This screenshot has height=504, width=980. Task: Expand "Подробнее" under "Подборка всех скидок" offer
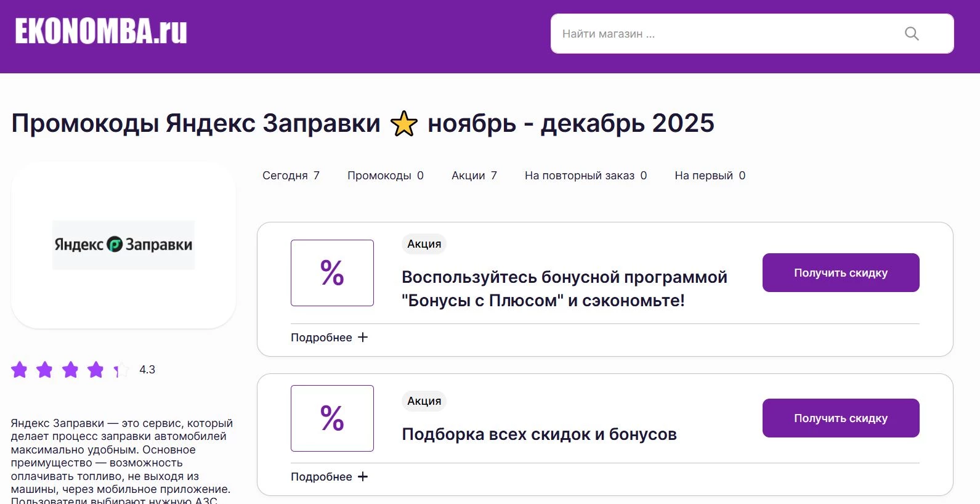[329, 477]
